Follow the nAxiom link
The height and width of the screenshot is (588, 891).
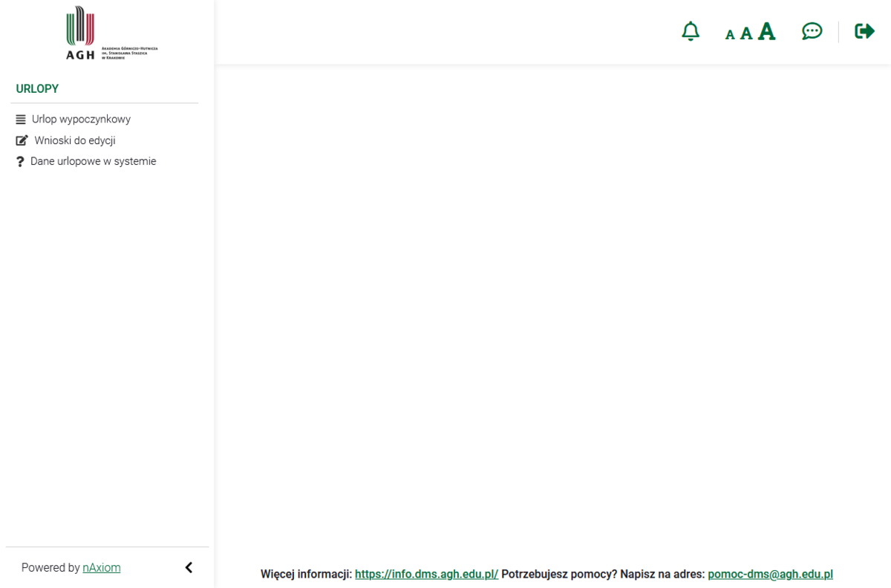[101, 567]
